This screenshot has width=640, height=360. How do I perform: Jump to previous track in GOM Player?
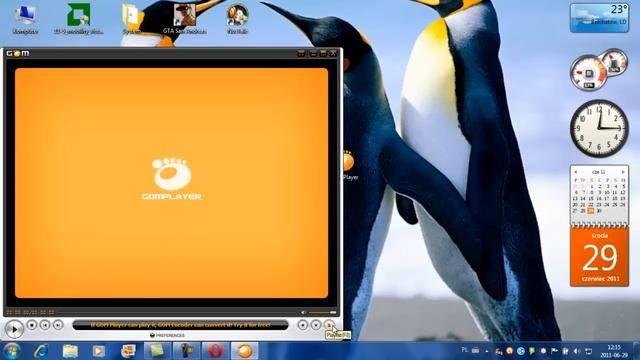45,325
